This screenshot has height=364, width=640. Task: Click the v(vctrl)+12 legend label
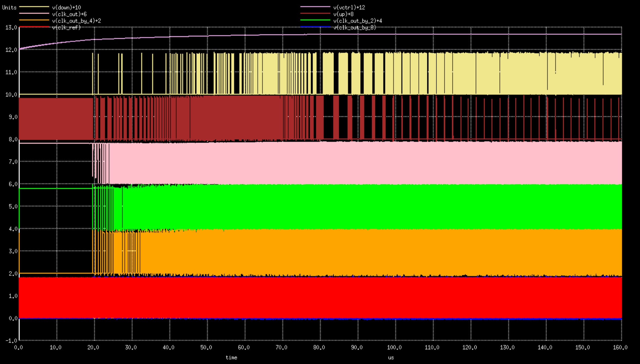349,7
